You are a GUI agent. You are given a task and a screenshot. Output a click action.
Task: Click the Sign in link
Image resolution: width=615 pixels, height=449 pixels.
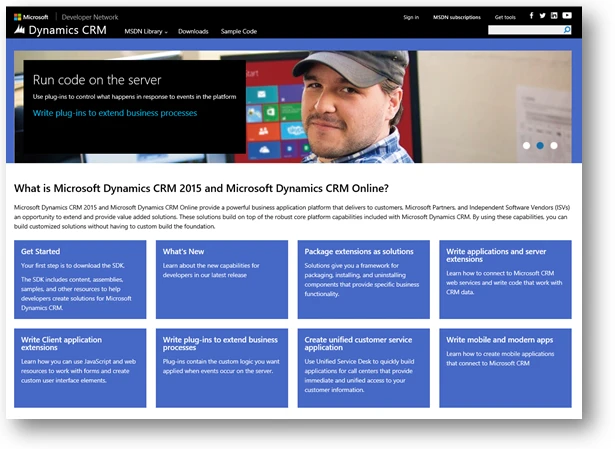tap(411, 17)
